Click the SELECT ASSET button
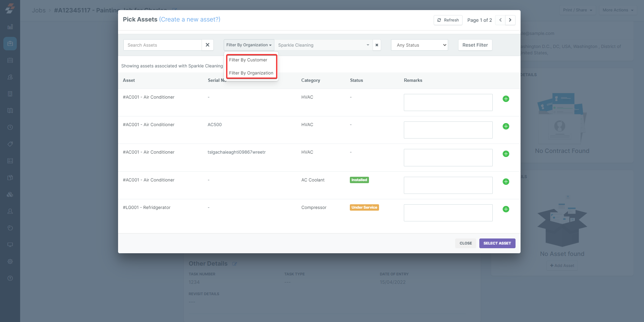 497,243
